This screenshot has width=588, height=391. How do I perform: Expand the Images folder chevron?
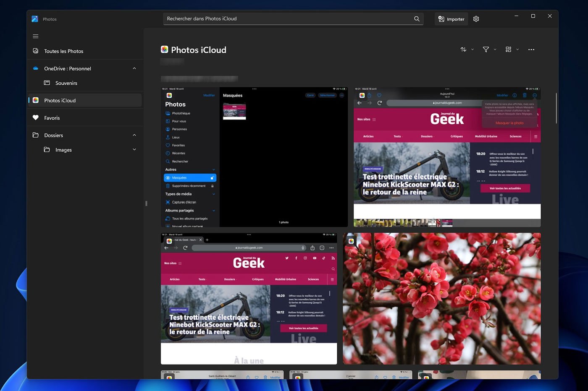134,150
